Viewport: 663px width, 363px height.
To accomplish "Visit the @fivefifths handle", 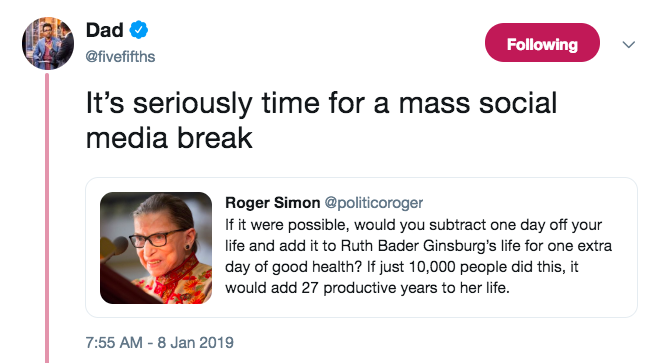I will [x=121, y=57].
